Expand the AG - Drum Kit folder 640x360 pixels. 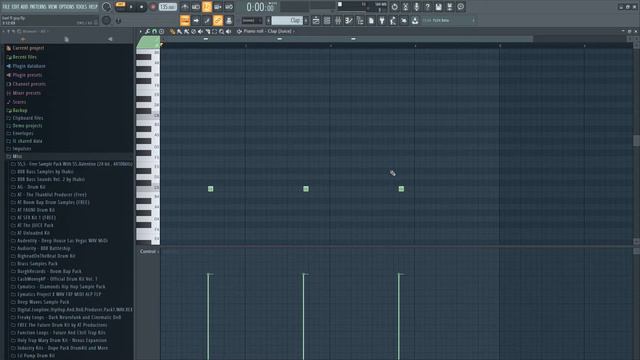click(28, 187)
